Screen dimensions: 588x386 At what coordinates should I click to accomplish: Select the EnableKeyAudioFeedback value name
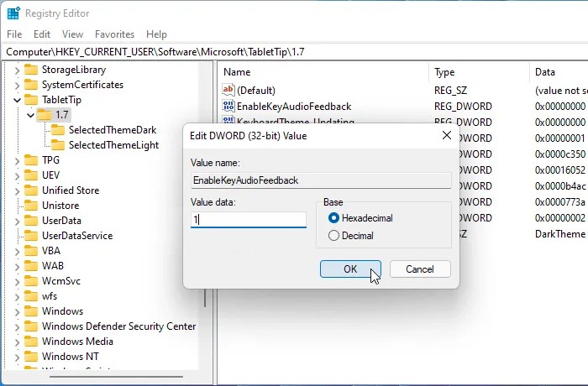click(294, 107)
